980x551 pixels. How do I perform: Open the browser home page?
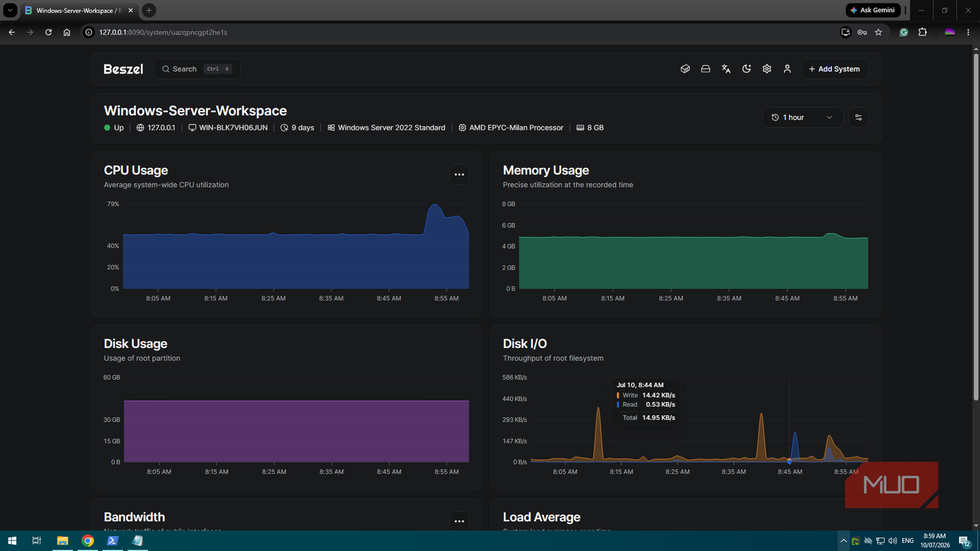point(67,32)
